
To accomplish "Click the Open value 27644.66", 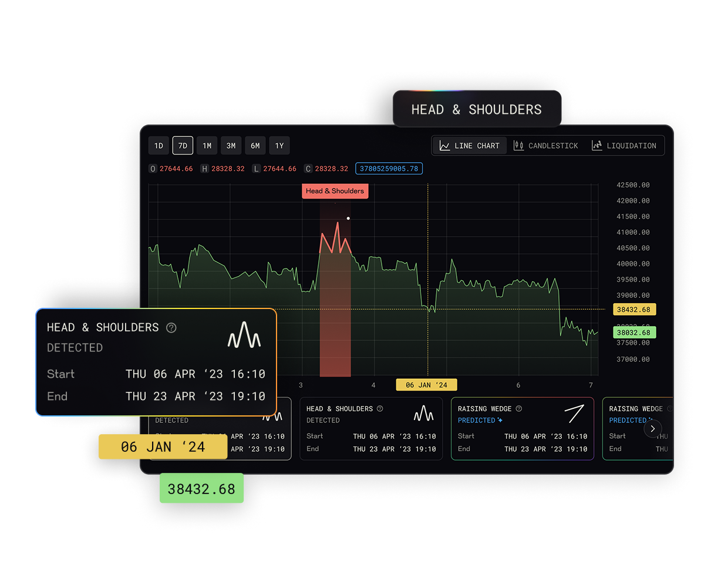I will coord(176,169).
